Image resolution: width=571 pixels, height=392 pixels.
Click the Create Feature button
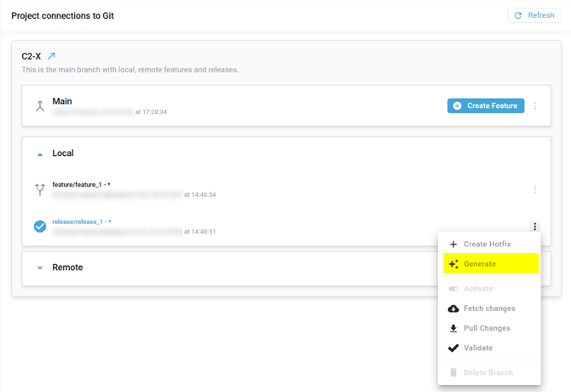click(486, 106)
